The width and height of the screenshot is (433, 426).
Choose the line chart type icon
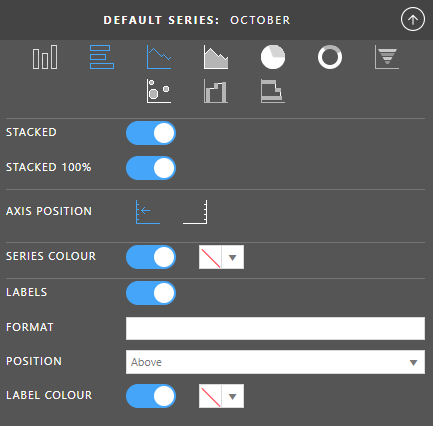pyautogui.click(x=159, y=57)
